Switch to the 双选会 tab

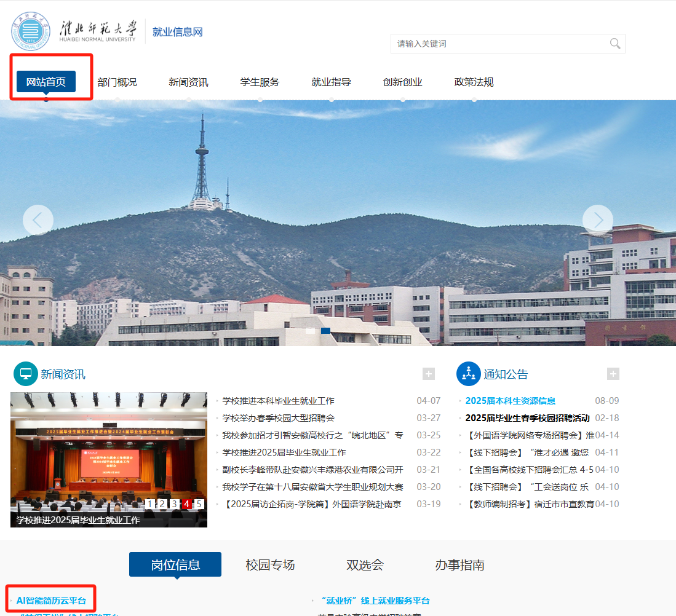365,564
